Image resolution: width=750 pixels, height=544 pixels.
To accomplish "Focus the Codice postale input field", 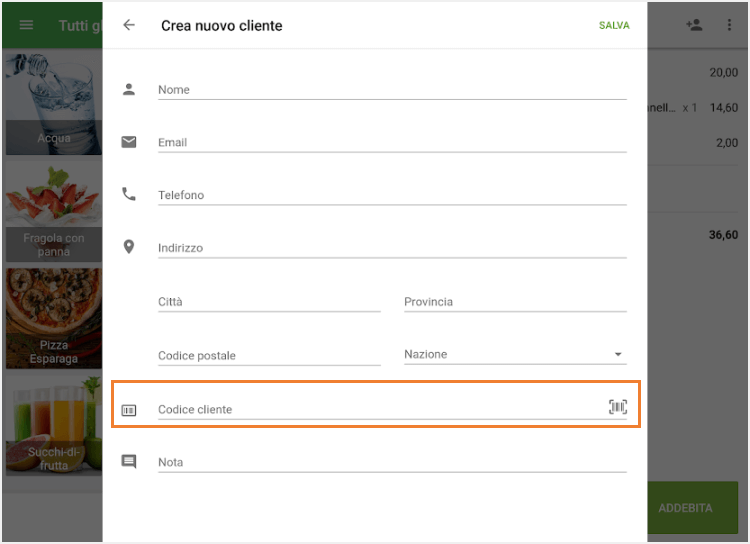I will point(269,355).
